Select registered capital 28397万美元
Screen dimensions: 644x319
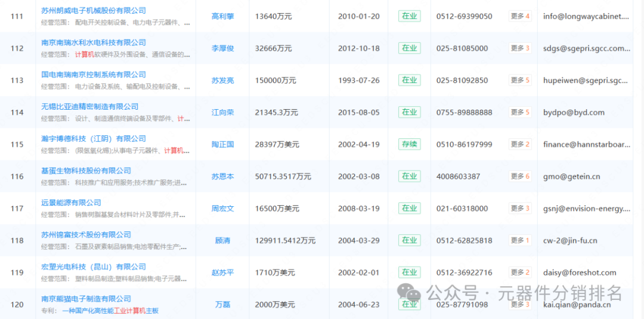(x=277, y=144)
